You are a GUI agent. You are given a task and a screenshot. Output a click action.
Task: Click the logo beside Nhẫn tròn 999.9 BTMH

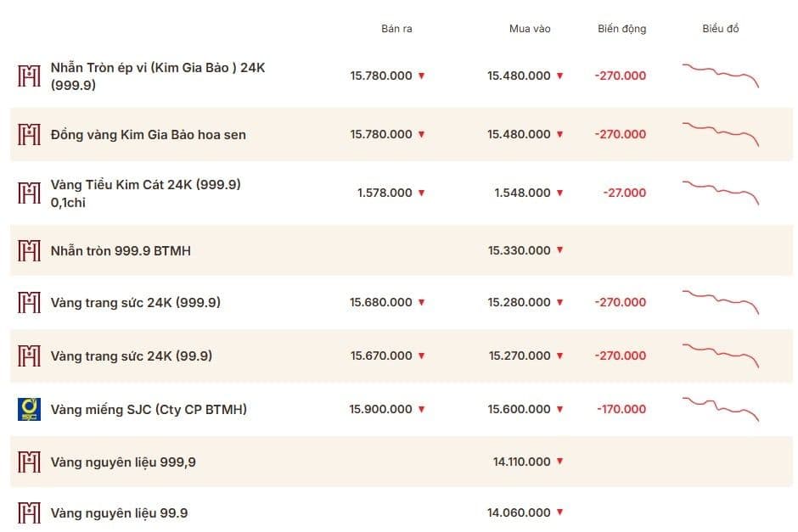pos(29,250)
